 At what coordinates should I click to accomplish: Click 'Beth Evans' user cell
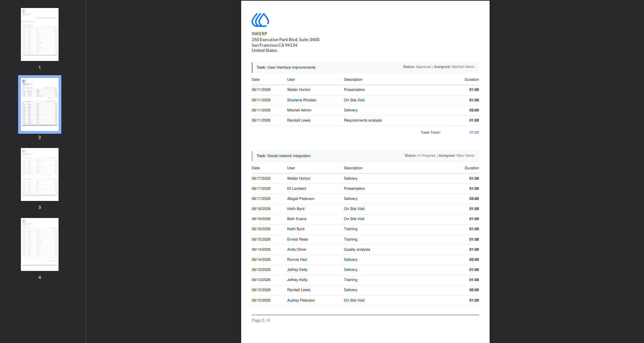click(x=297, y=219)
